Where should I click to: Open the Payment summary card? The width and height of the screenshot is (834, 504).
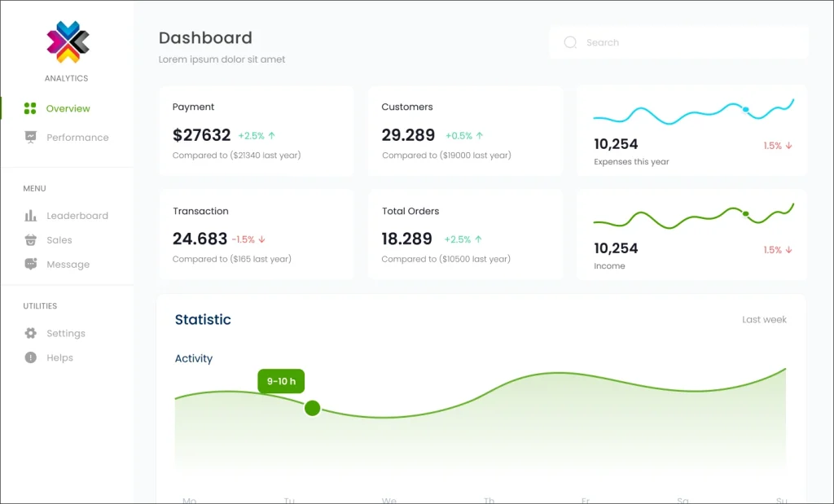point(257,131)
